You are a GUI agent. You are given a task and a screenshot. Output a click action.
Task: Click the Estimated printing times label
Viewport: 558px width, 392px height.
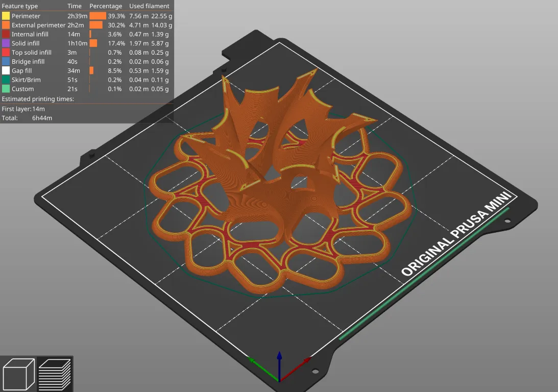(38, 99)
